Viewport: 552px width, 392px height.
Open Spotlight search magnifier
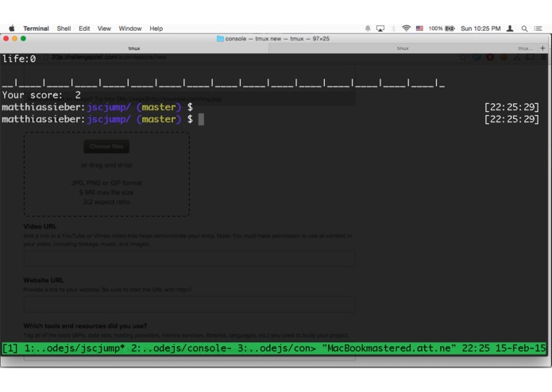click(524, 29)
